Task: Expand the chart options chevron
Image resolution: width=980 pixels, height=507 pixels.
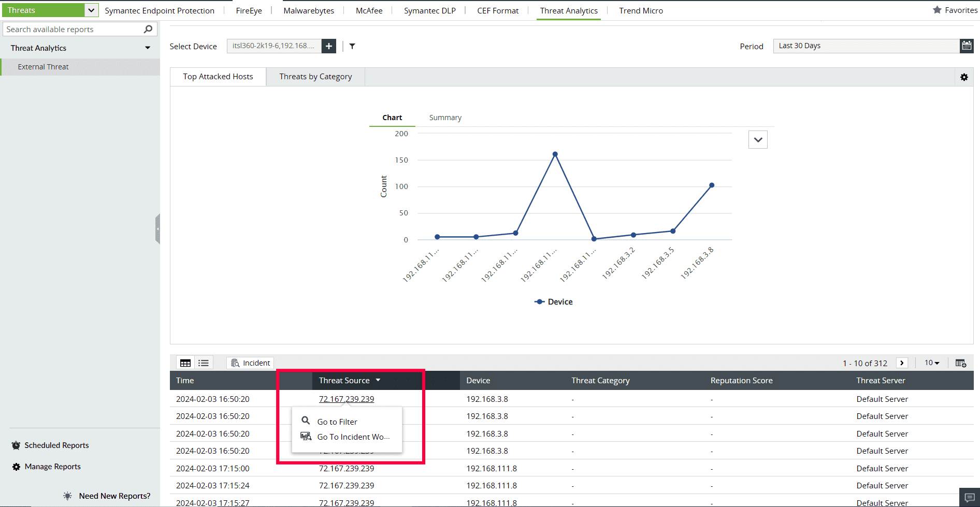Action: [x=758, y=139]
